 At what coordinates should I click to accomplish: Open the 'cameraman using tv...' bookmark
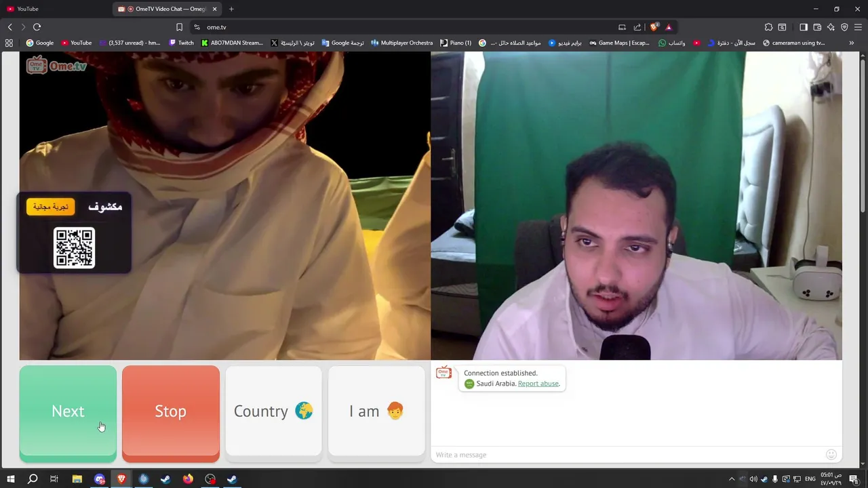pos(793,43)
